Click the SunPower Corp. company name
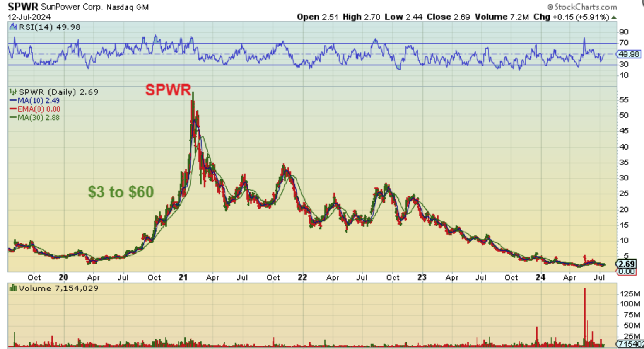644x349 pixels. [x=72, y=7]
